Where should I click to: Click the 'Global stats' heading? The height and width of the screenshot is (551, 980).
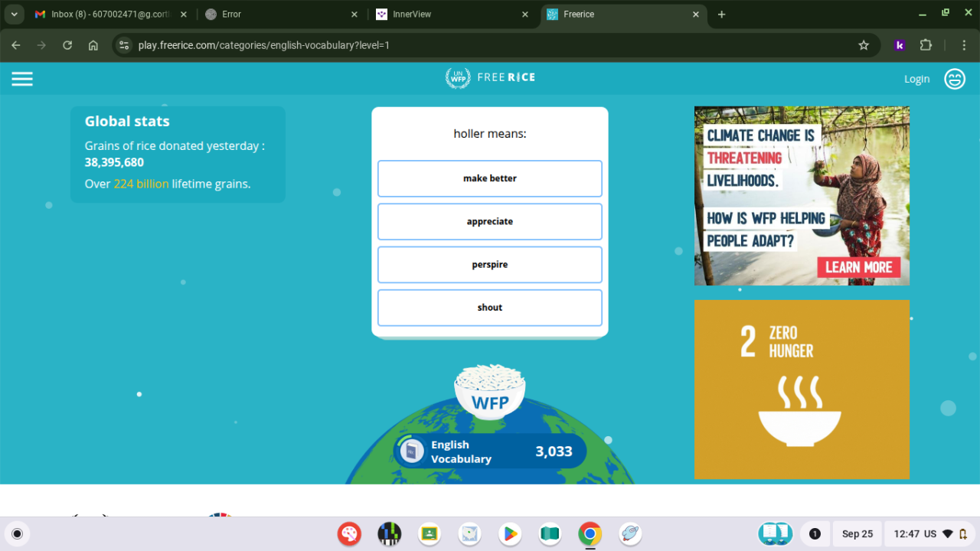(x=127, y=121)
